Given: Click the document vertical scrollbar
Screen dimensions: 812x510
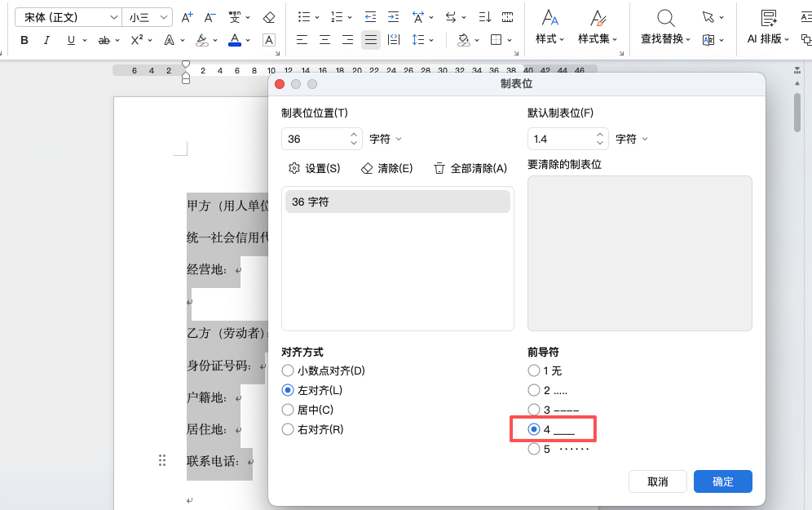Looking at the screenshot, I should 797,113.
